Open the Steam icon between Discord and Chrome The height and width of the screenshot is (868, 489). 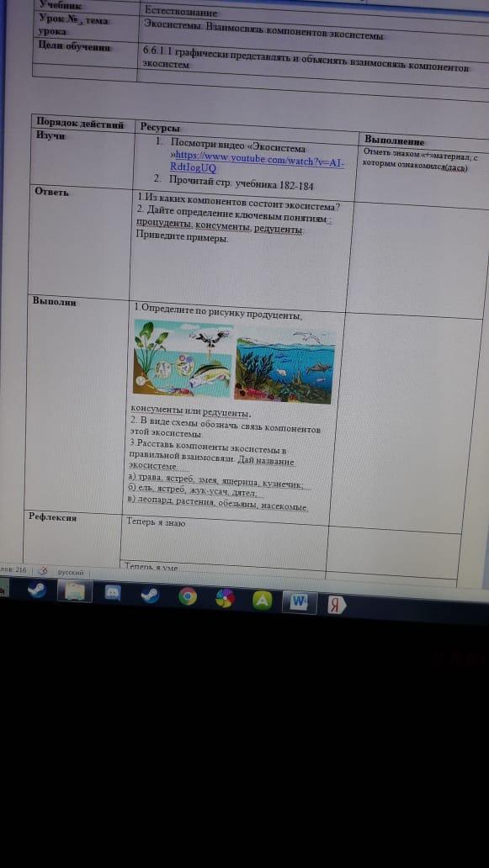click(x=150, y=595)
